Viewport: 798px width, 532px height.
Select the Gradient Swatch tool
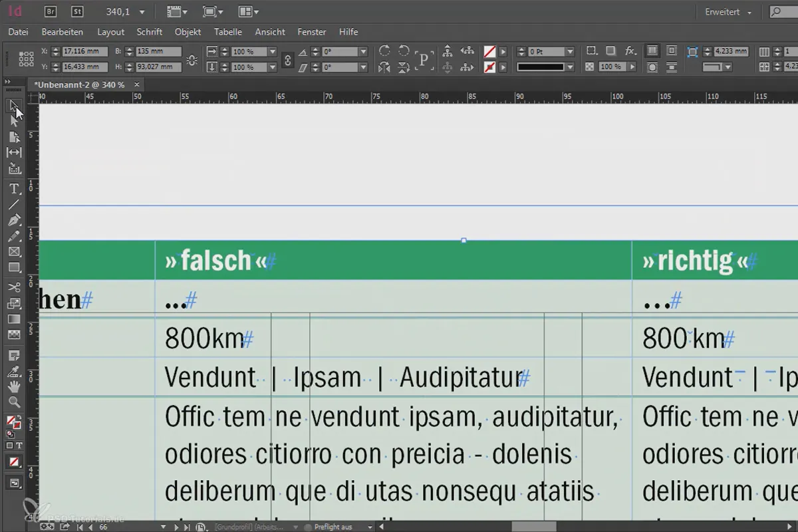14,319
